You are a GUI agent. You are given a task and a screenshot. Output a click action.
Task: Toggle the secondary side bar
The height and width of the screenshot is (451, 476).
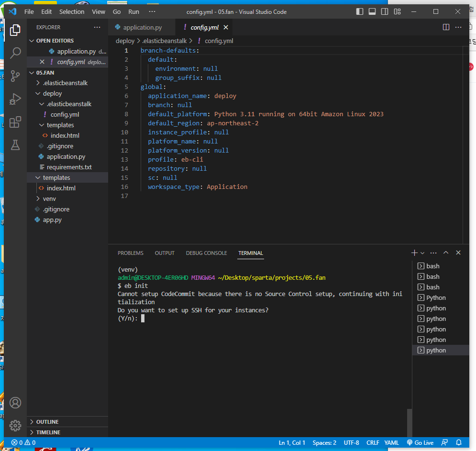click(385, 12)
